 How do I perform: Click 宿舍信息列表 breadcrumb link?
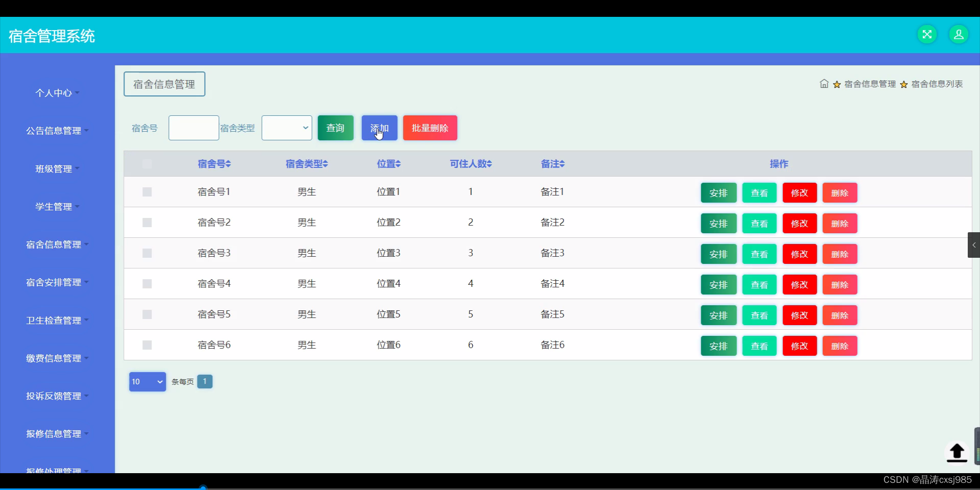[937, 84]
